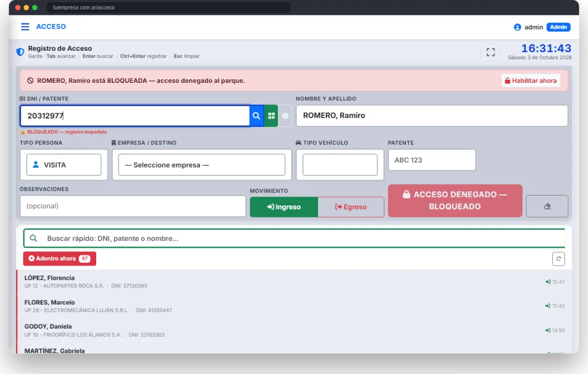Image resolution: width=588 pixels, height=374 pixels.
Task: Click UF 10 - FRIGORÍFICO LOS ÁLAMOS S.A. text
Action: click(x=73, y=334)
